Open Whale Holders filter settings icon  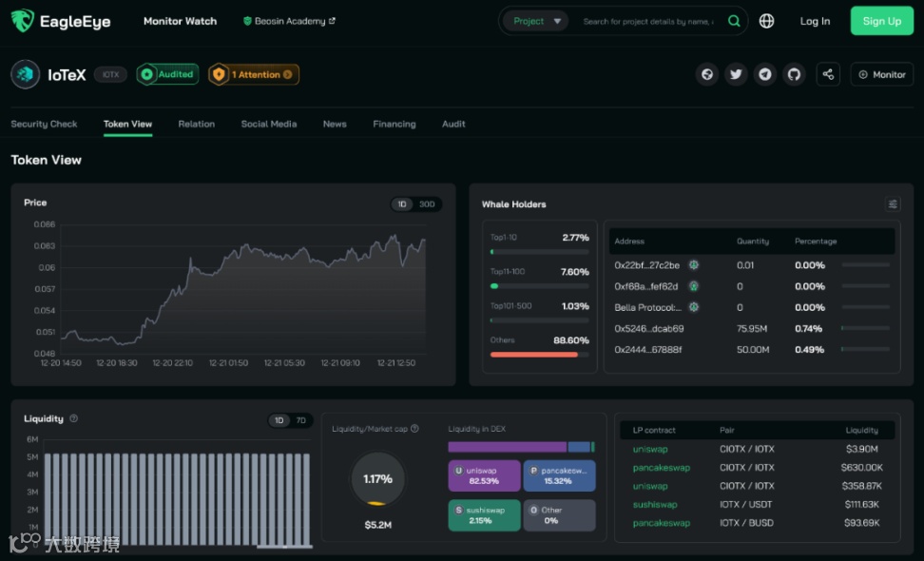(893, 203)
